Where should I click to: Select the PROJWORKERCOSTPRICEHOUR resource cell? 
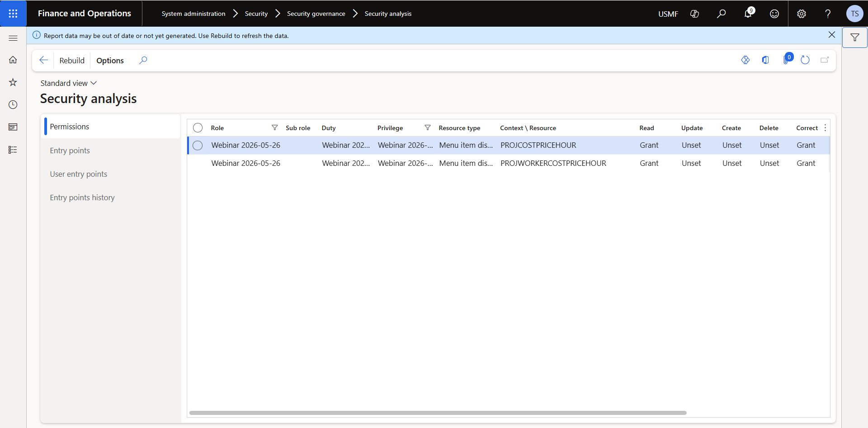pos(553,163)
